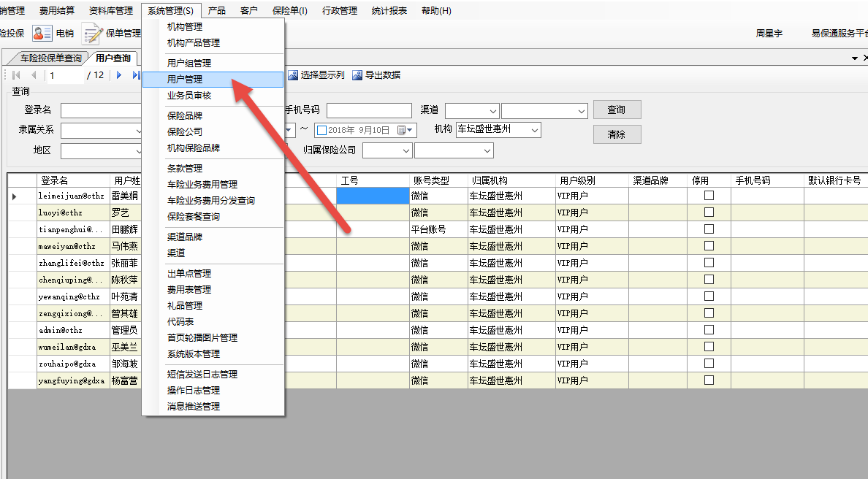
Task: Select 用户管理 from the system menu
Action: 185,80
